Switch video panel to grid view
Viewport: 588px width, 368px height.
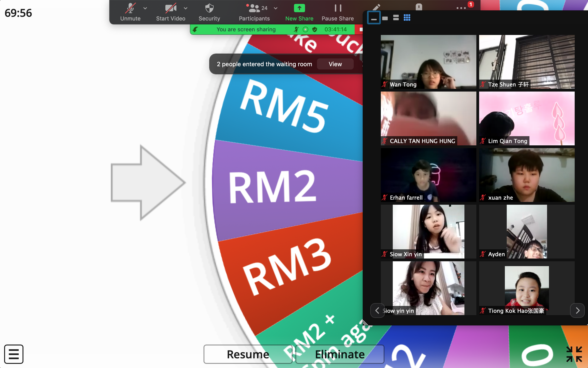[407, 17]
